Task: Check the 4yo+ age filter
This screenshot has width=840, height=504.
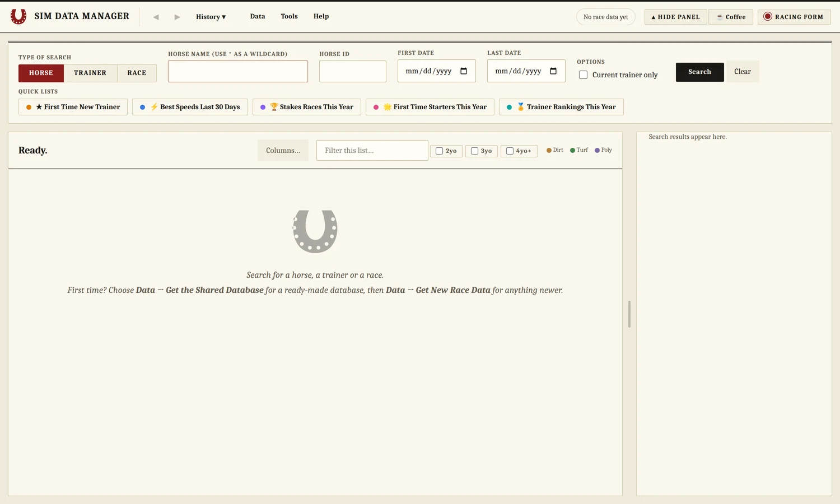Action: [510, 151]
